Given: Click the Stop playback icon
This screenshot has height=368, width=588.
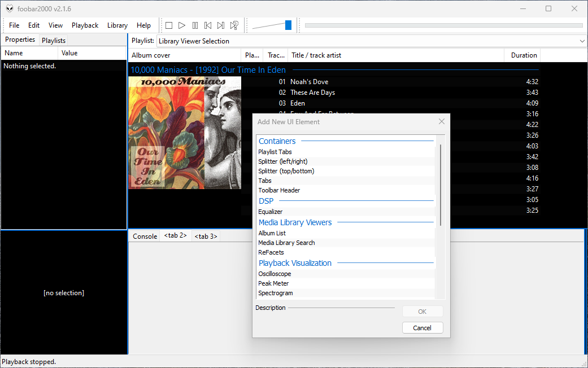Looking at the screenshot, I should tap(168, 25).
